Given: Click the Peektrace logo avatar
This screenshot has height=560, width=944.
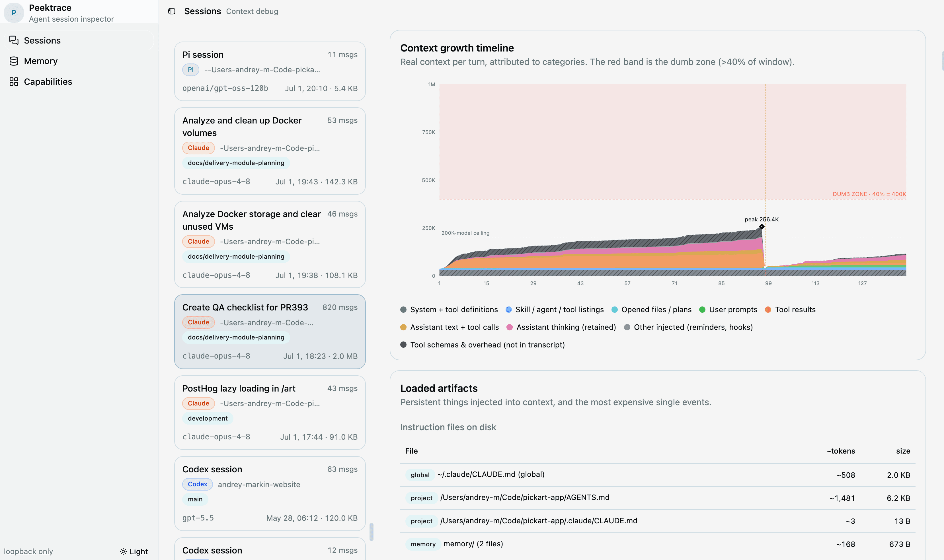Looking at the screenshot, I should [x=14, y=13].
